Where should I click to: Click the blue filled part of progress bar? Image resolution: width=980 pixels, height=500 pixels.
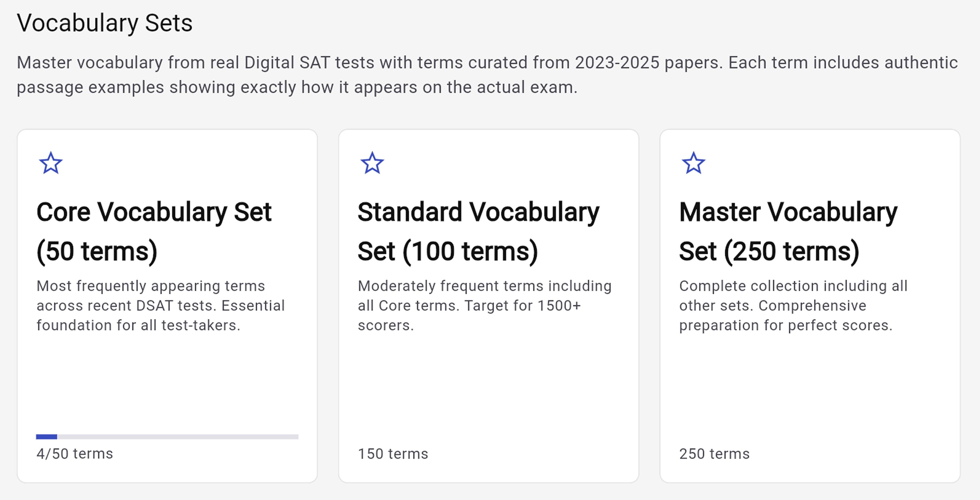pos(46,437)
